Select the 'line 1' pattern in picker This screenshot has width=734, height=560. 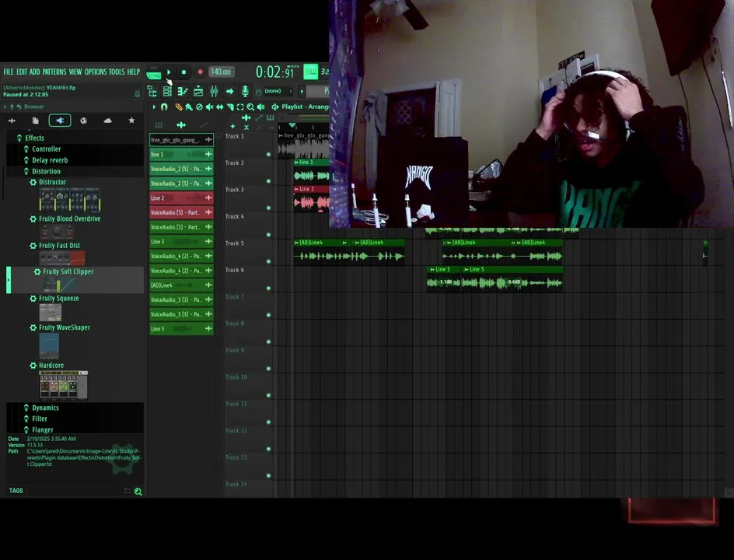click(181, 154)
